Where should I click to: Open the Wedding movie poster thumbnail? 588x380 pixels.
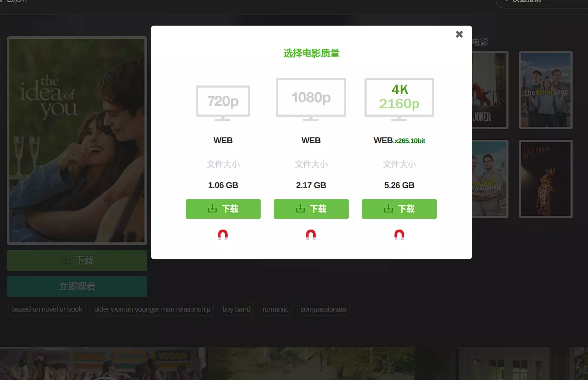pos(490,179)
